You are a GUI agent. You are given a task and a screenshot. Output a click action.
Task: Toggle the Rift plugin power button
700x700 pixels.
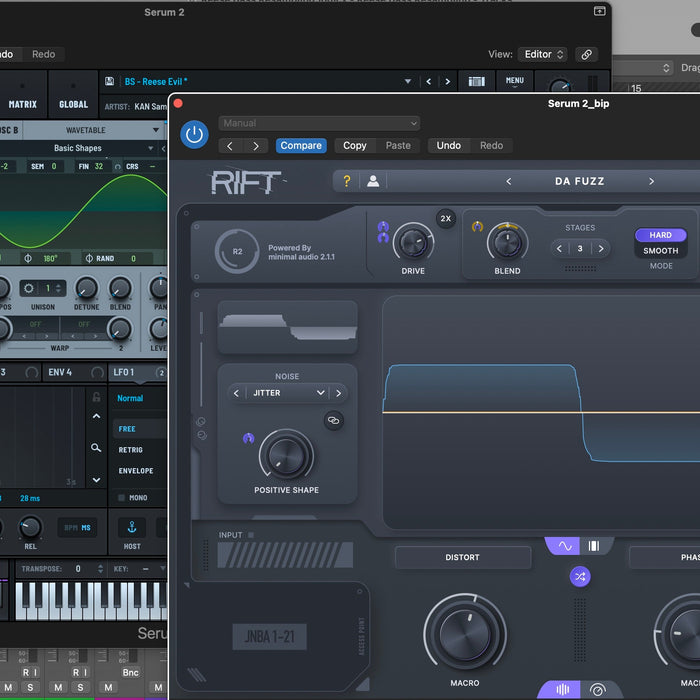(x=194, y=134)
